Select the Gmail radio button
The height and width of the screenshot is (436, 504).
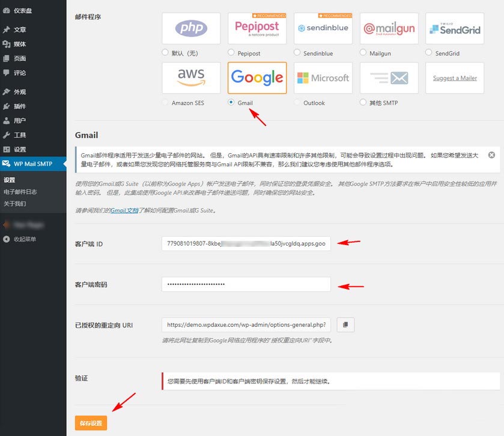pyautogui.click(x=231, y=102)
